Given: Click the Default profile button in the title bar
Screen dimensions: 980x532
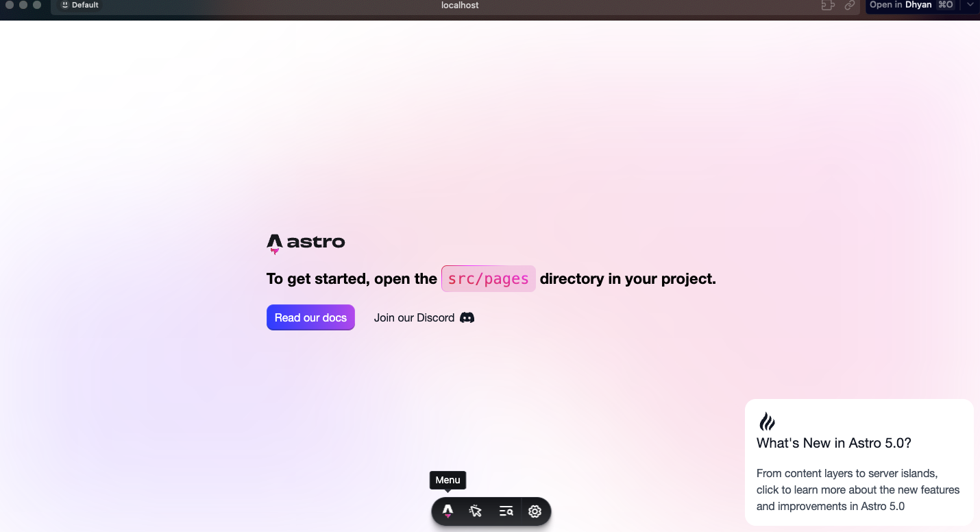Looking at the screenshot, I should (x=80, y=5).
